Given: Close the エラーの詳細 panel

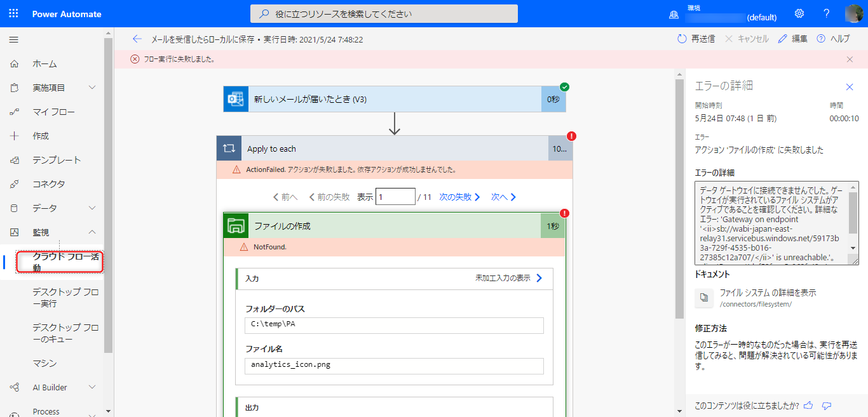Looking at the screenshot, I should click(850, 86).
